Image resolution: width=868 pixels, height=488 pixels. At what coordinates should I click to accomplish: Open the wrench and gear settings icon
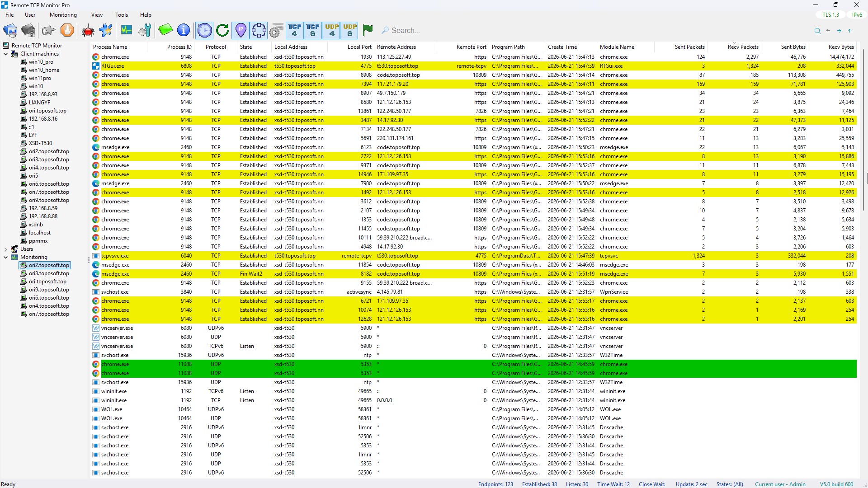[145, 30]
